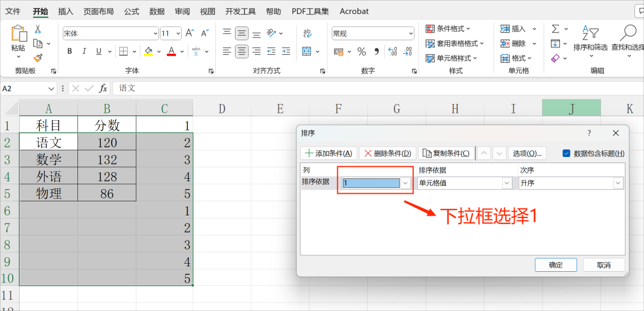Move sort condition up arrow
This screenshot has height=311, width=644.
coord(484,153)
